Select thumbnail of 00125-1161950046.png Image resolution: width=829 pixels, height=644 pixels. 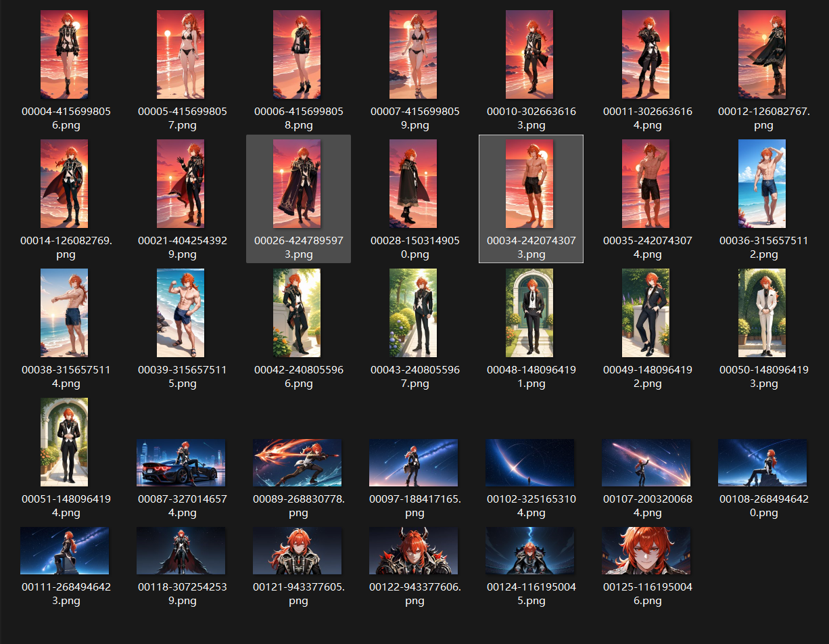646,551
